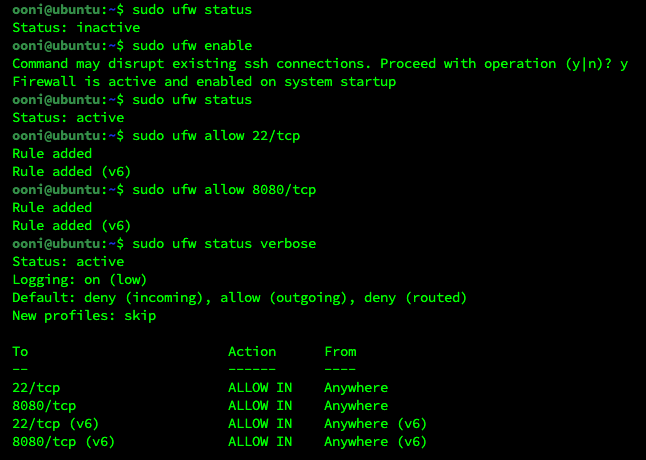The width and height of the screenshot is (646, 460).
Task: Click the 'To' column header
Action: click(20, 352)
